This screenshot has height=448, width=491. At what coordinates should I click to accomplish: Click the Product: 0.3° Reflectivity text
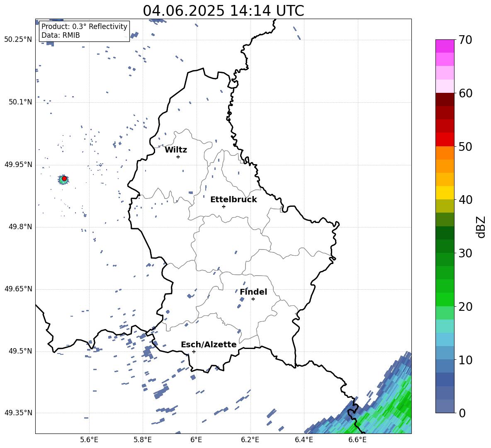[x=84, y=27]
